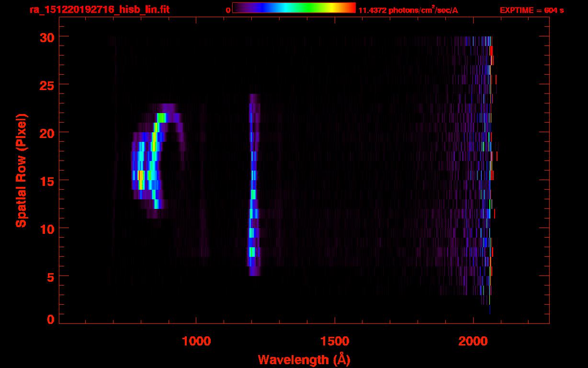Viewport: 588px width, 368px height.
Task: Click the EXPTIME = 604 s label
Action: (531, 10)
